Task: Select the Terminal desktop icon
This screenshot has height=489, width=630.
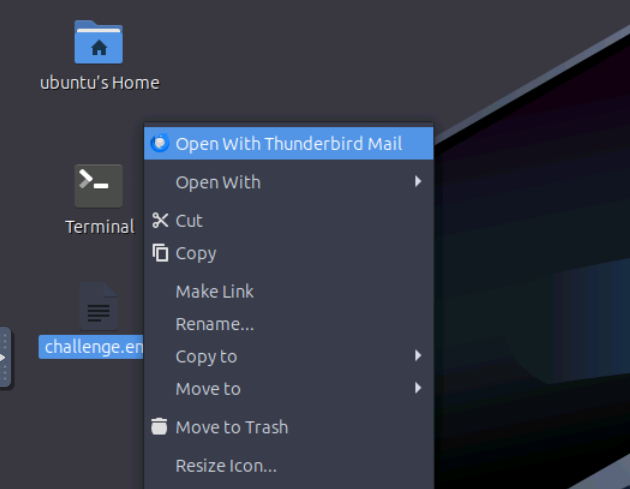Action: coord(98,186)
